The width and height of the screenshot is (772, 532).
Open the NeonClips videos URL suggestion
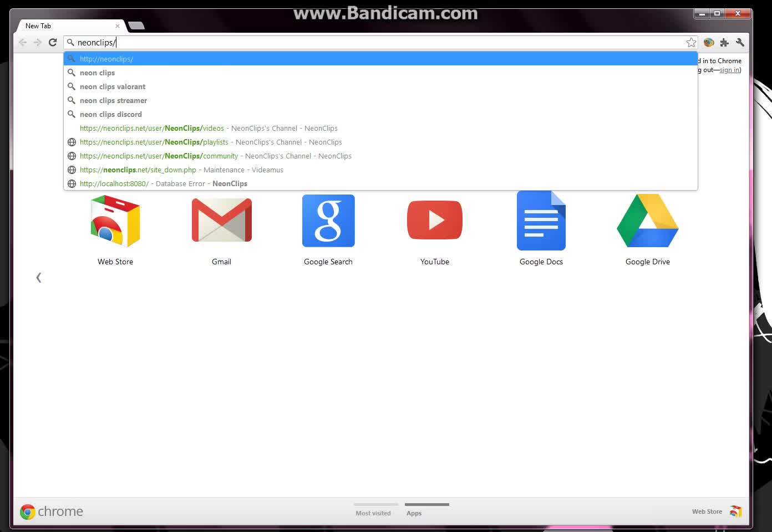(x=380, y=128)
